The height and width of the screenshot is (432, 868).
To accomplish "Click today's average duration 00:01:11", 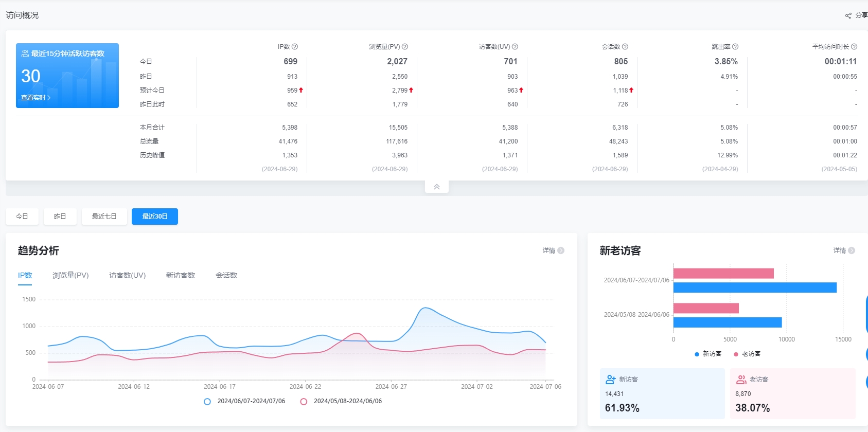I will (841, 62).
